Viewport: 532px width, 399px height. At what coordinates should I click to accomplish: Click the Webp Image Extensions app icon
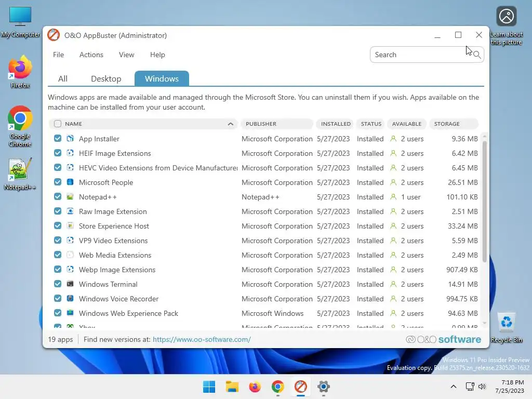pos(70,270)
